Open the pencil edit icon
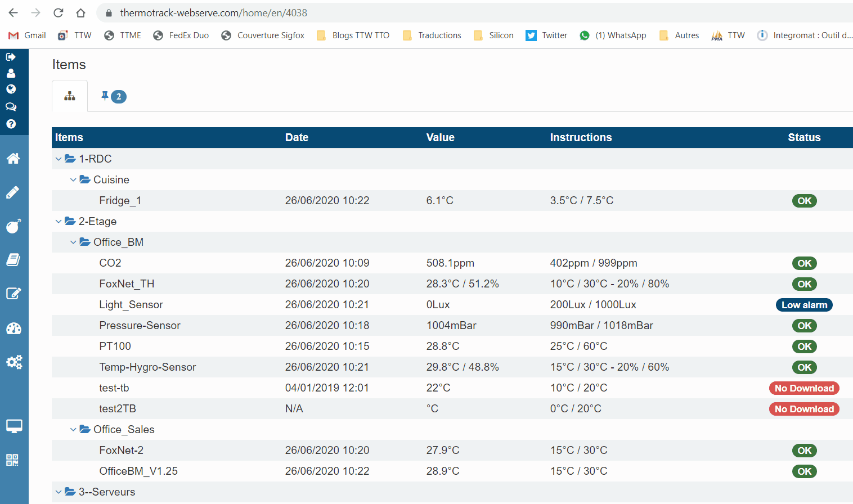 pyautogui.click(x=13, y=193)
